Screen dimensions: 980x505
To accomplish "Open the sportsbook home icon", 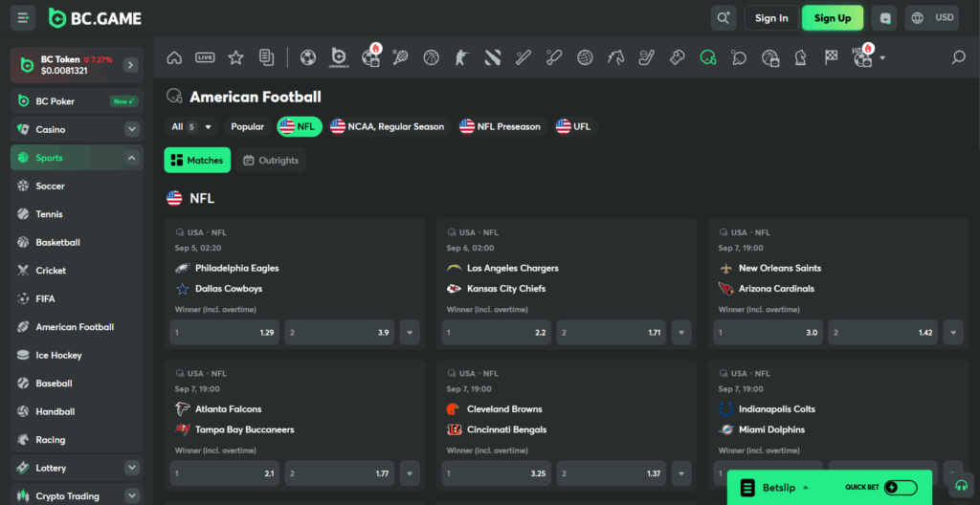I will click(174, 57).
